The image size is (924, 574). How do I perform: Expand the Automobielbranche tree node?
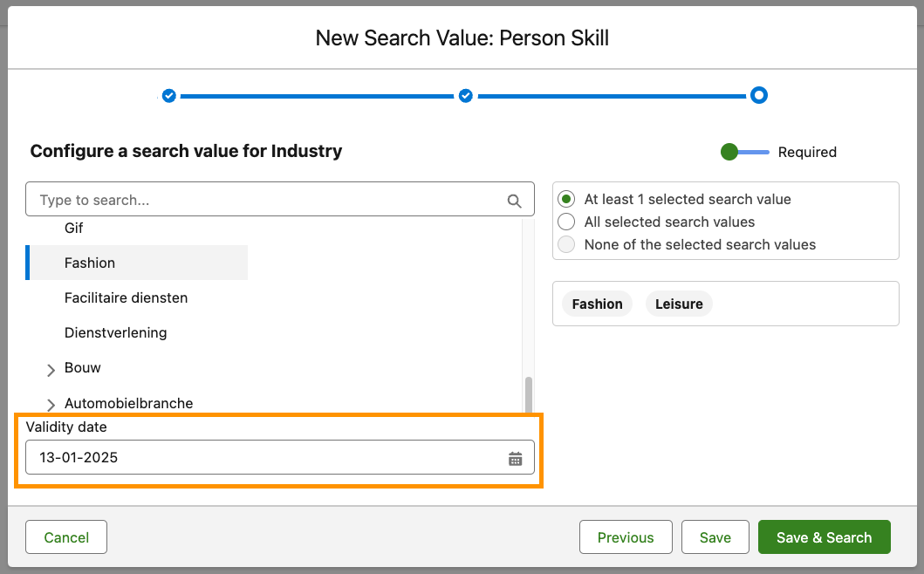[x=51, y=405]
